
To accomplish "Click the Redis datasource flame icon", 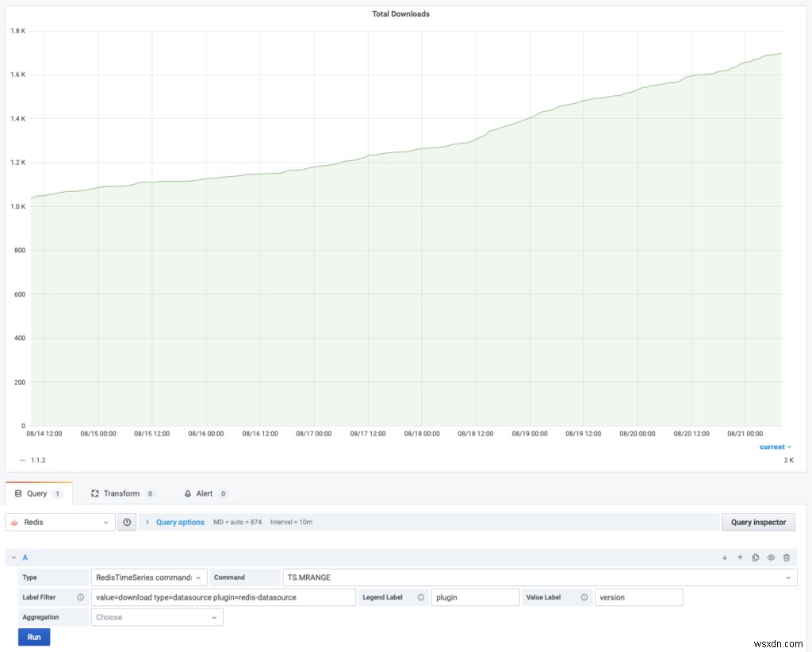I will coord(14,522).
